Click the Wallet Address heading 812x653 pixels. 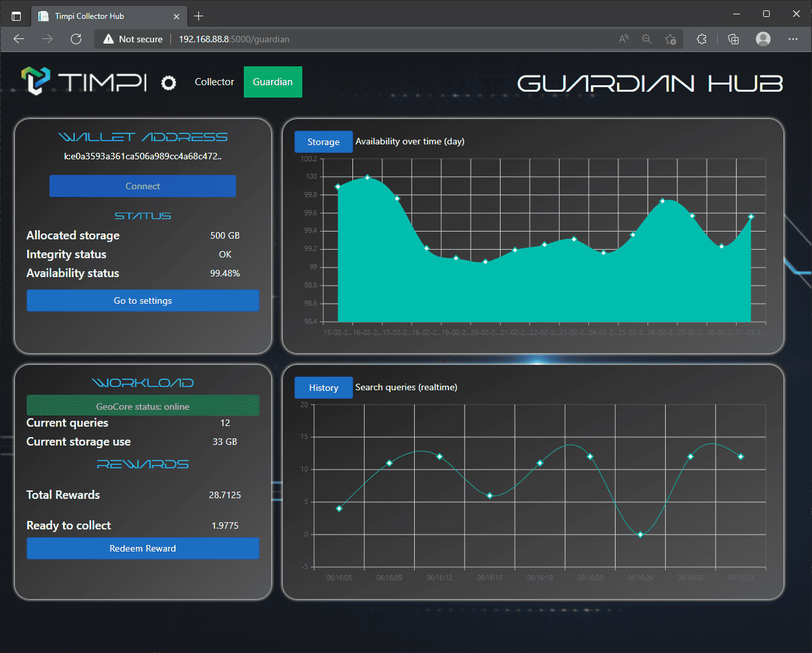coord(143,137)
